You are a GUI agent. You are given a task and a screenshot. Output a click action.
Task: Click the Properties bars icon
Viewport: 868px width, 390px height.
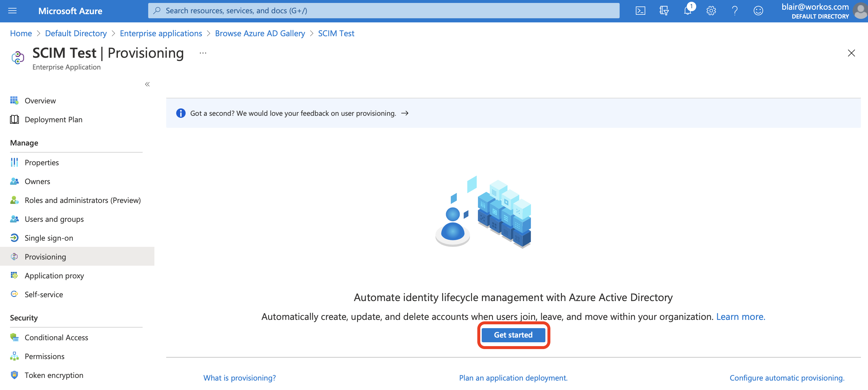coord(14,162)
